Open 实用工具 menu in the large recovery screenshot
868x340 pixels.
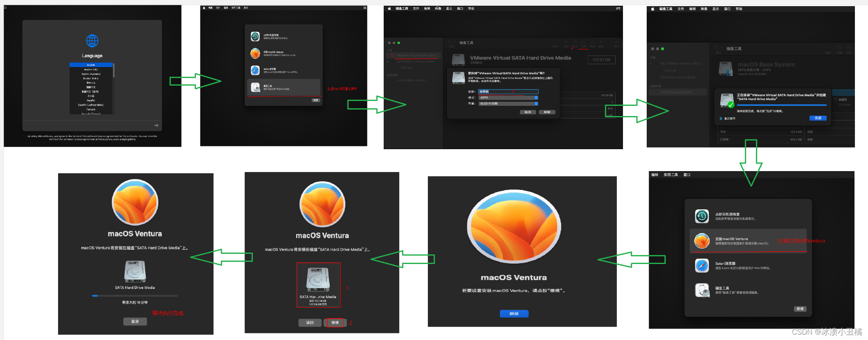(670, 175)
